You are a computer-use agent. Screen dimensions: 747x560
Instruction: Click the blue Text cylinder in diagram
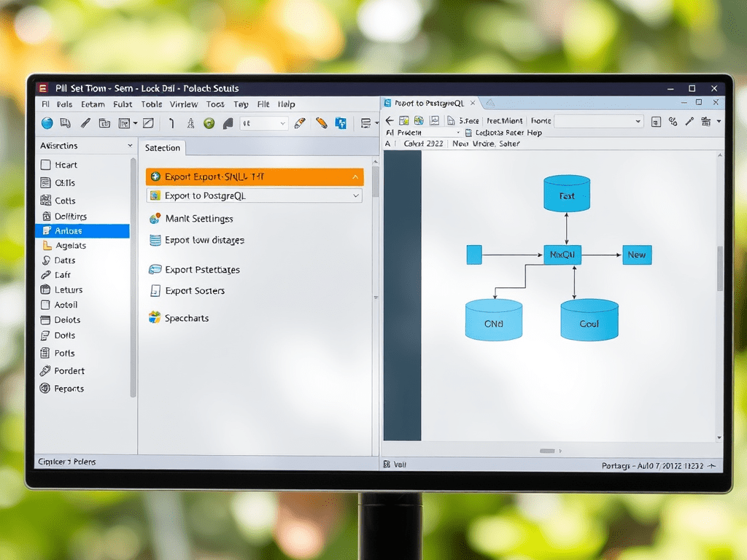(567, 194)
